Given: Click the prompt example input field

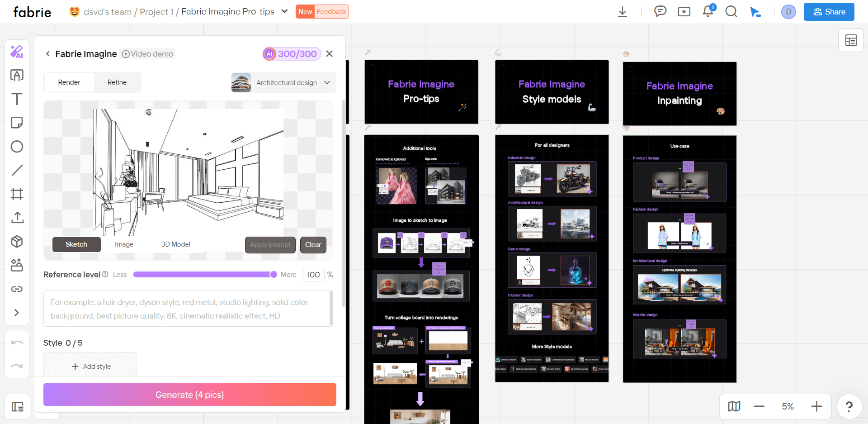Looking at the screenshot, I should point(189,309).
